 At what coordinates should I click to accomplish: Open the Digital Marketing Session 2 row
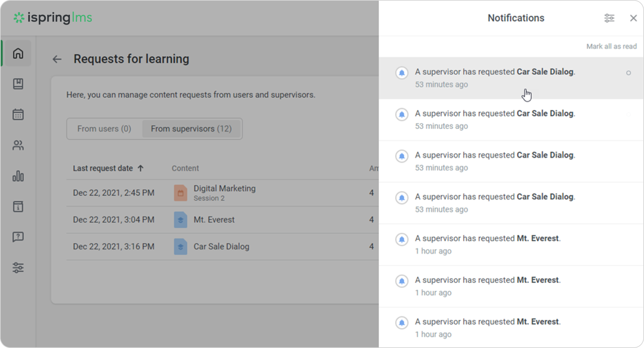coord(224,193)
